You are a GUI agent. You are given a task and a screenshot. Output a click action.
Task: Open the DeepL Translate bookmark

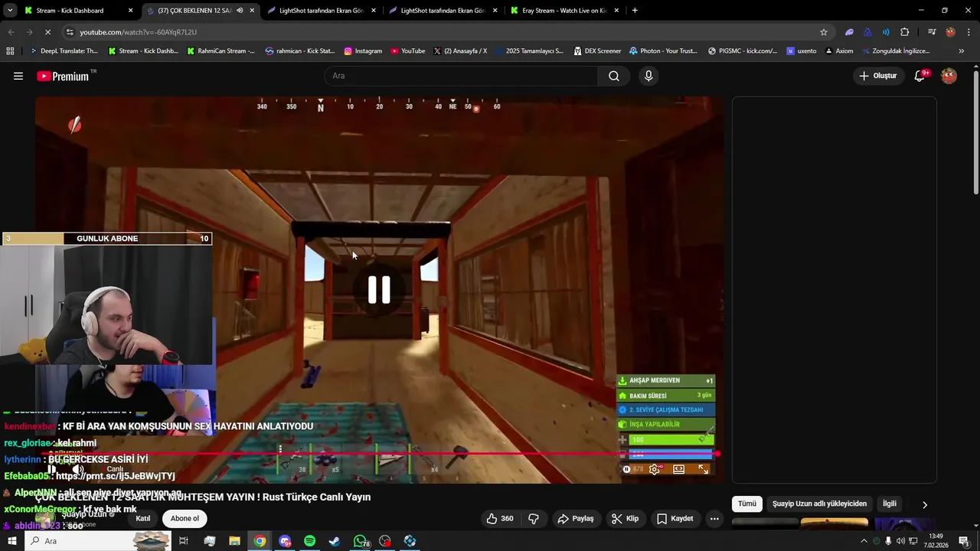click(64, 51)
